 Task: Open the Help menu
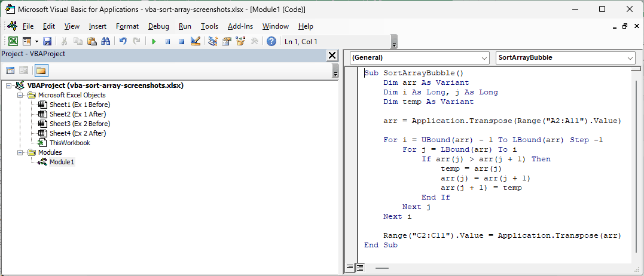306,26
